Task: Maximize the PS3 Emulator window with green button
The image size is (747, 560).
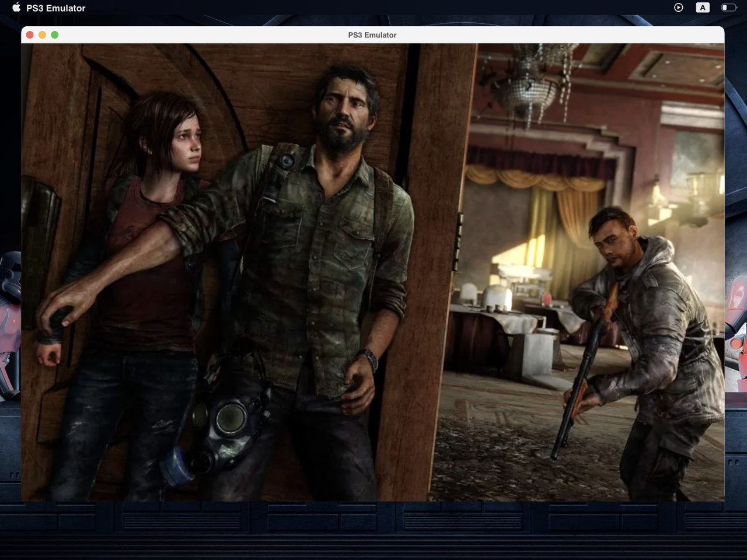Action: point(55,35)
